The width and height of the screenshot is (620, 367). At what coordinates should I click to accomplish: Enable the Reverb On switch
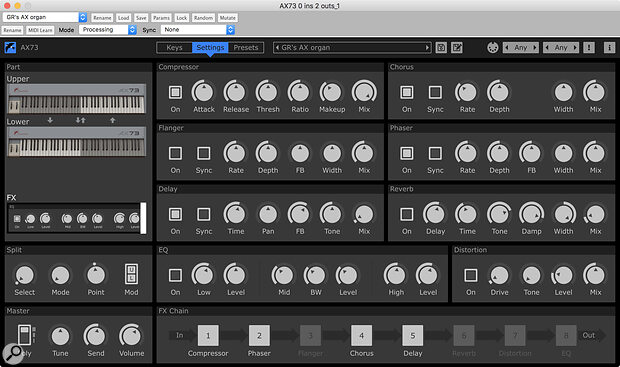[x=407, y=214]
